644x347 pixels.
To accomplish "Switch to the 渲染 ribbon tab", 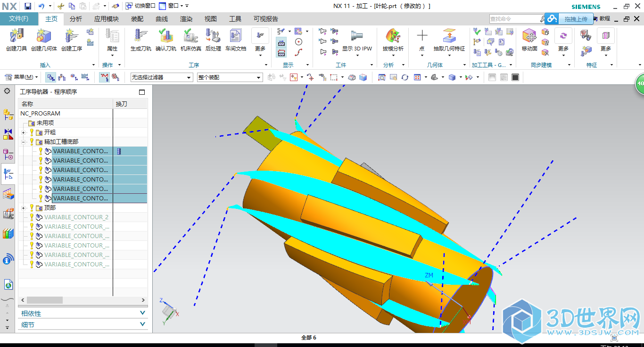I will [x=186, y=19].
